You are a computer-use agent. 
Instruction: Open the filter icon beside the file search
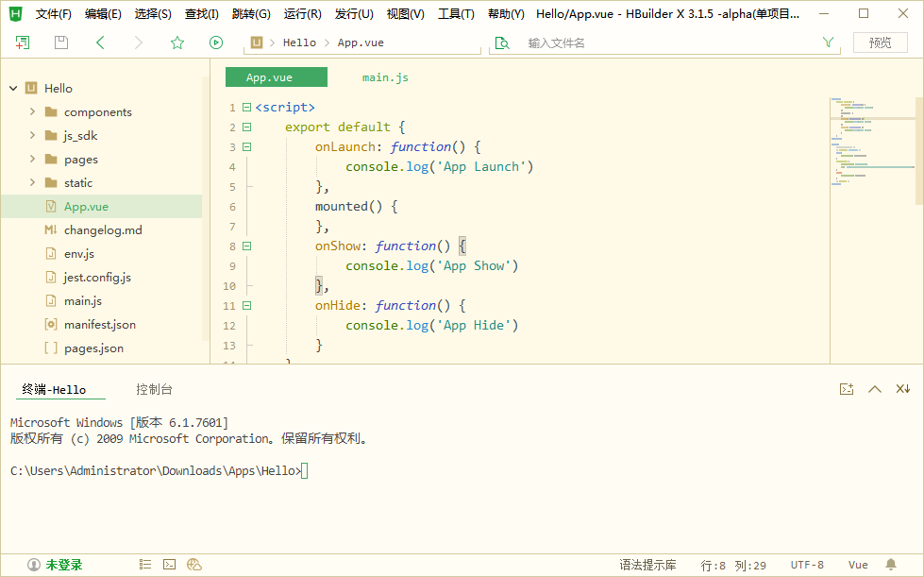[828, 42]
